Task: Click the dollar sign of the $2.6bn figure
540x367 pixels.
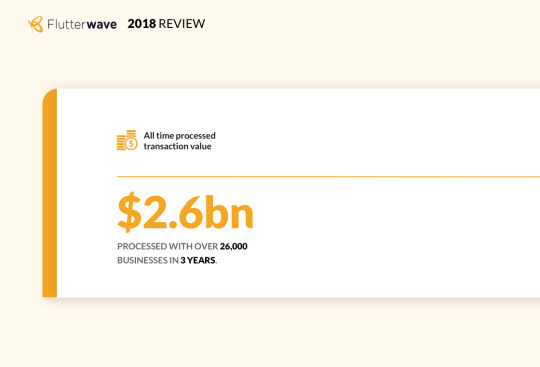Action: pyautogui.click(x=129, y=212)
